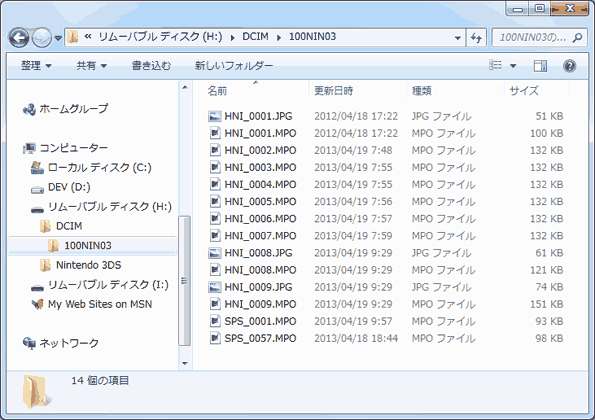Viewport: 595px width, 420px height.
Task: Click the ホームグループ icon in sidebar
Action: click(29, 110)
